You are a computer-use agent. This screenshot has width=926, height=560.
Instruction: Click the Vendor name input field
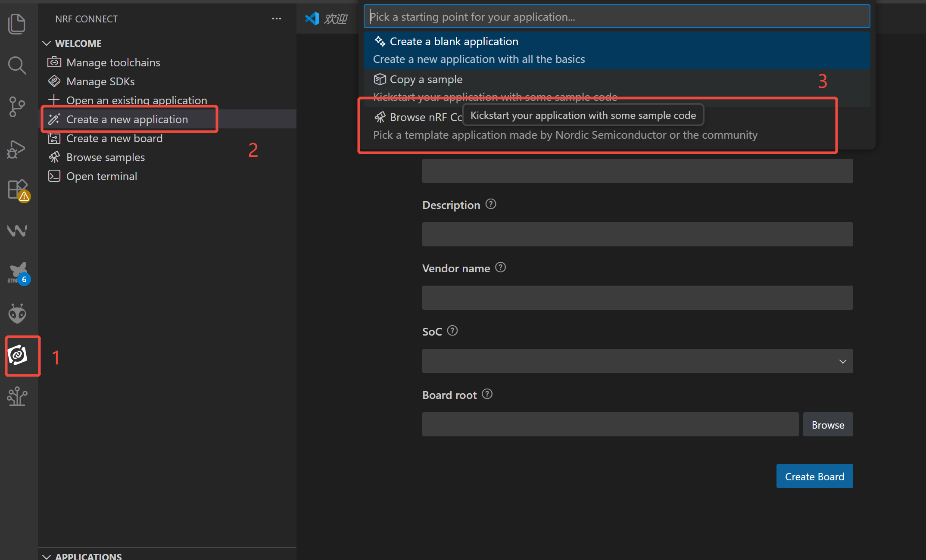637,298
